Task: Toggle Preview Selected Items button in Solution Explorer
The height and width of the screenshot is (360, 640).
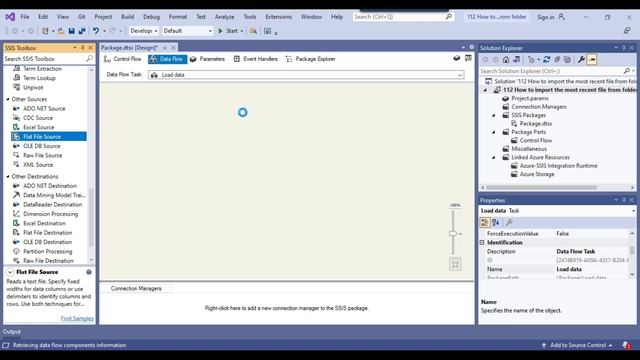Action: [x=592, y=60]
